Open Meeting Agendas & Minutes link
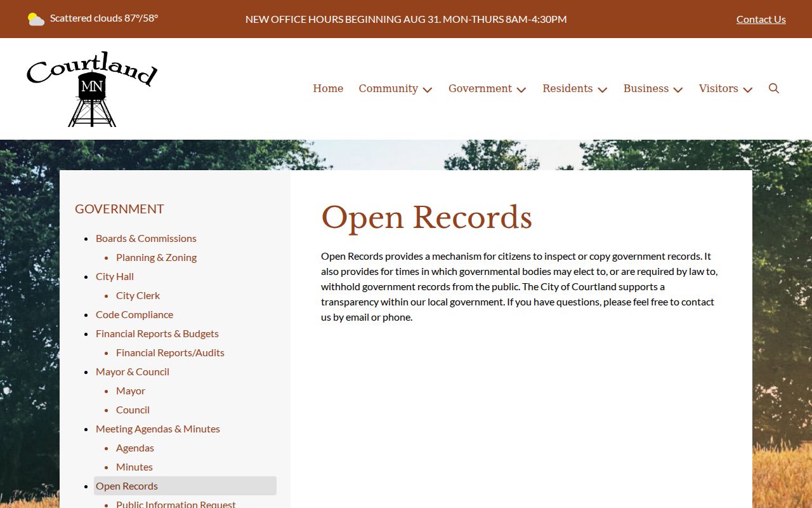This screenshot has width=812, height=508. tap(158, 429)
